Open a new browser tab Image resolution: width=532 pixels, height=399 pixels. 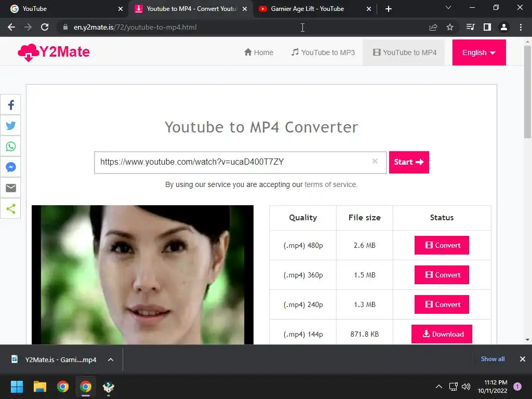389,9
